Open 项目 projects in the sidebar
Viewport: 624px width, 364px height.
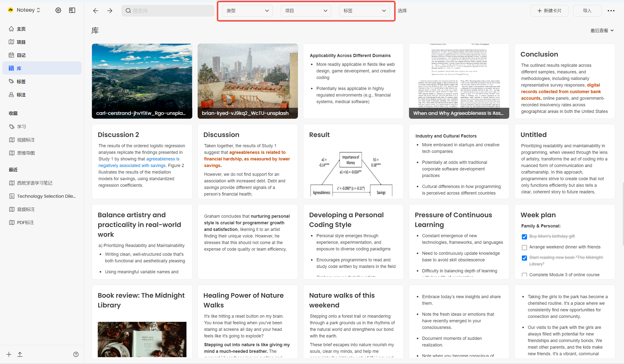click(42, 42)
